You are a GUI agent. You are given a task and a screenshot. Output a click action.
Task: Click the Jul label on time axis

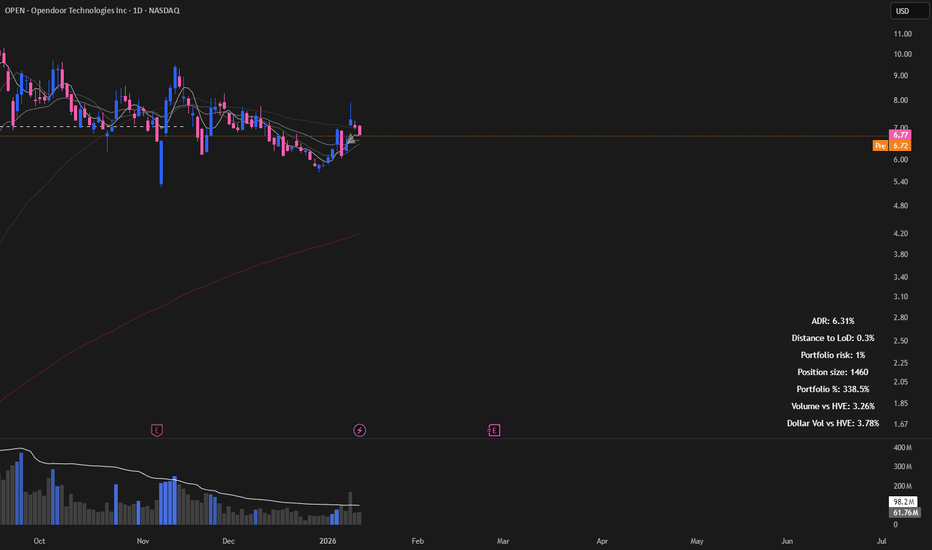pyautogui.click(x=881, y=541)
